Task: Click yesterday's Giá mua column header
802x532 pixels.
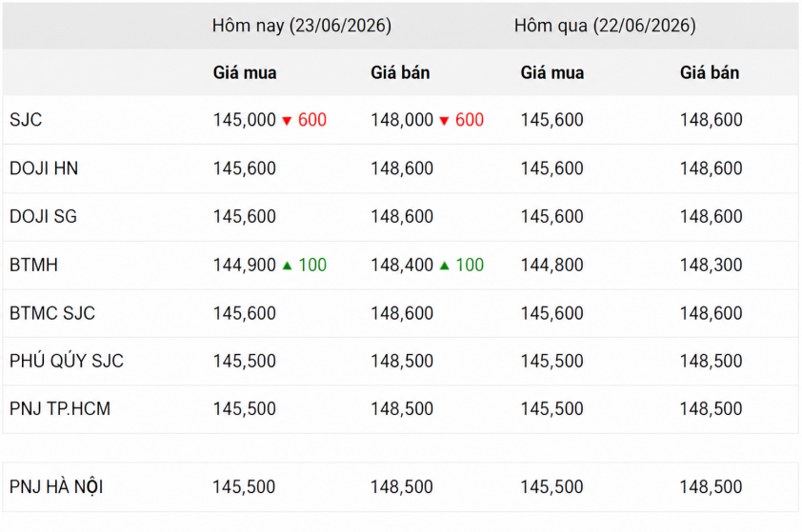Action: pos(552,72)
